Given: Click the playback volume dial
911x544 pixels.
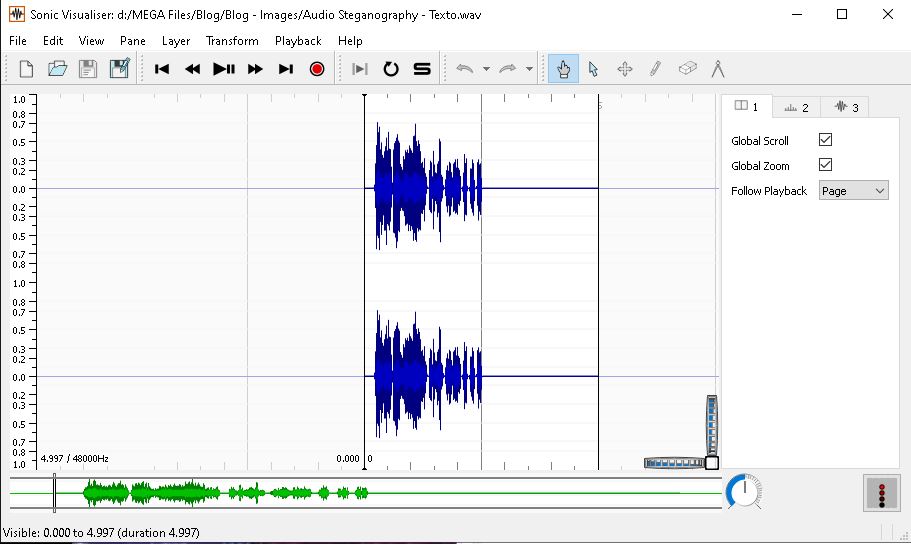Looking at the screenshot, I should [x=743, y=491].
